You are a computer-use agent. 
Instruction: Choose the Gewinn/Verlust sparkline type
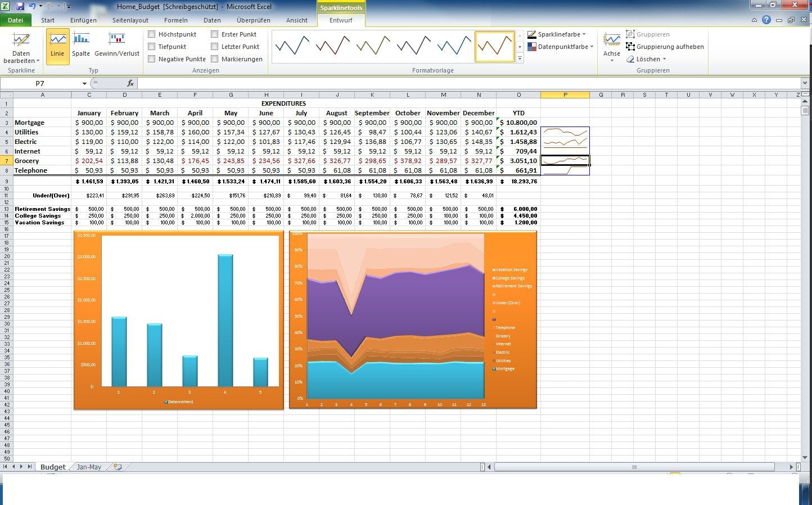(117, 46)
